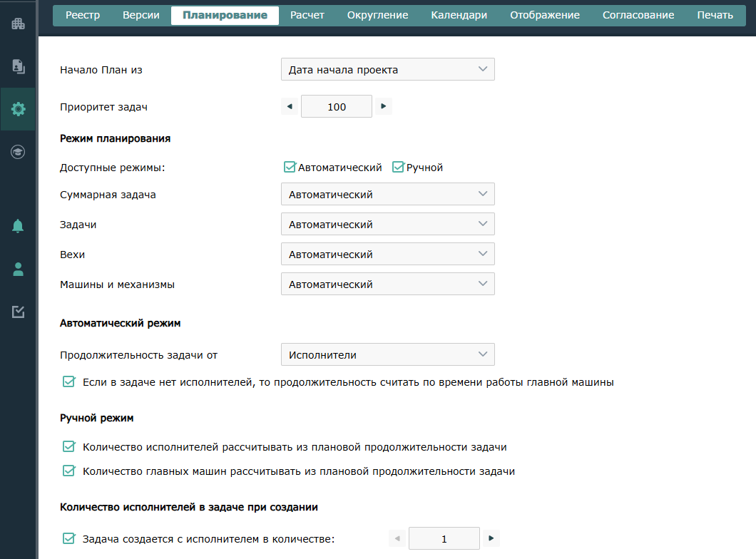Select the settings gear sidebar icon
The width and height of the screenshot is (756, 559).
click(18, 109)
